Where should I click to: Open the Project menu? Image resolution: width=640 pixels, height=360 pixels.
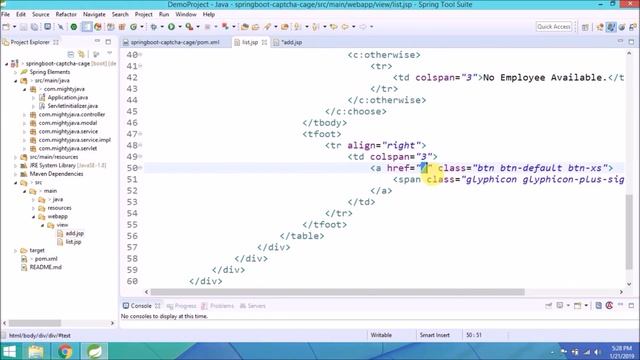pyautogui.click(x=143, y=14)
